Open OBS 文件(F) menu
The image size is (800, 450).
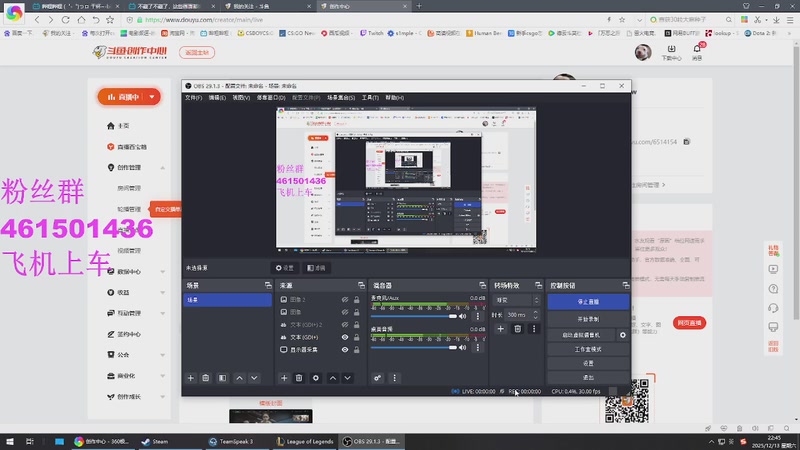[193, 97]
